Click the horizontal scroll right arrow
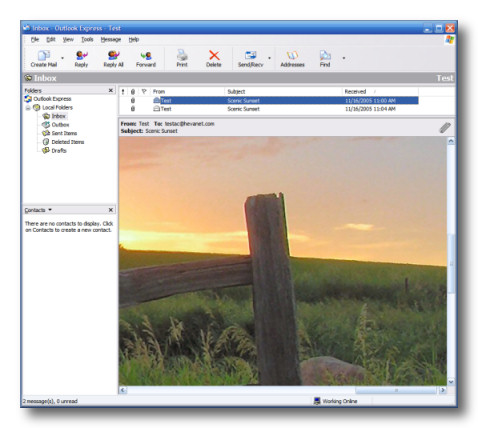The width and height of the screenshot is (478, 428). point(443,390)
